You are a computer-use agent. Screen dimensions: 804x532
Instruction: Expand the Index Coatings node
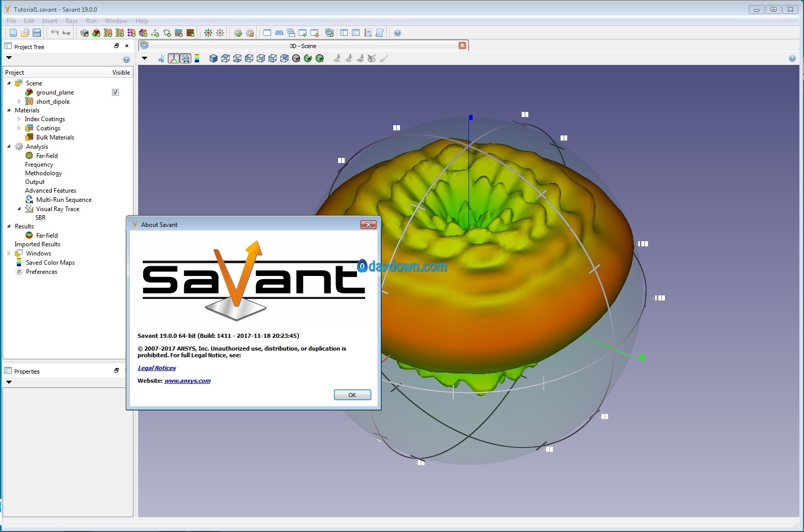19,119
